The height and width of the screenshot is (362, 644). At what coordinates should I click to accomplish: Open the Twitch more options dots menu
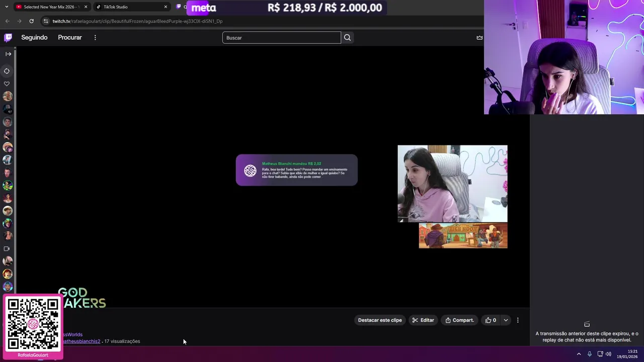95,38
